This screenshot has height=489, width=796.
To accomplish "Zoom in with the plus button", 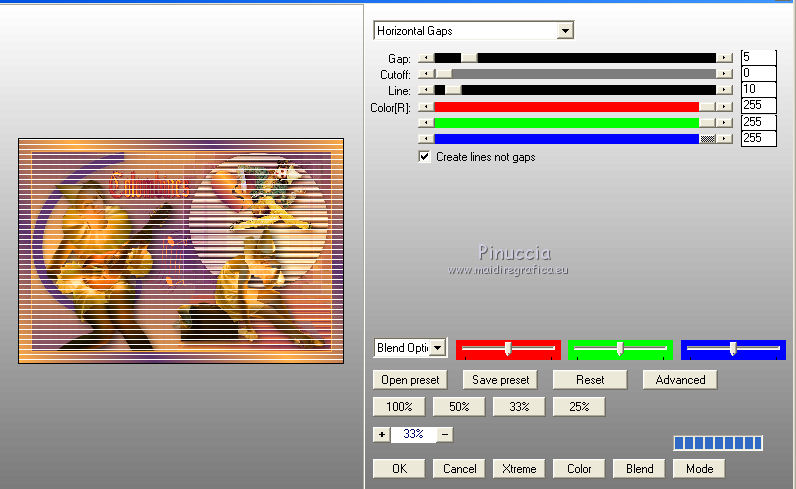I will [381, 434].
